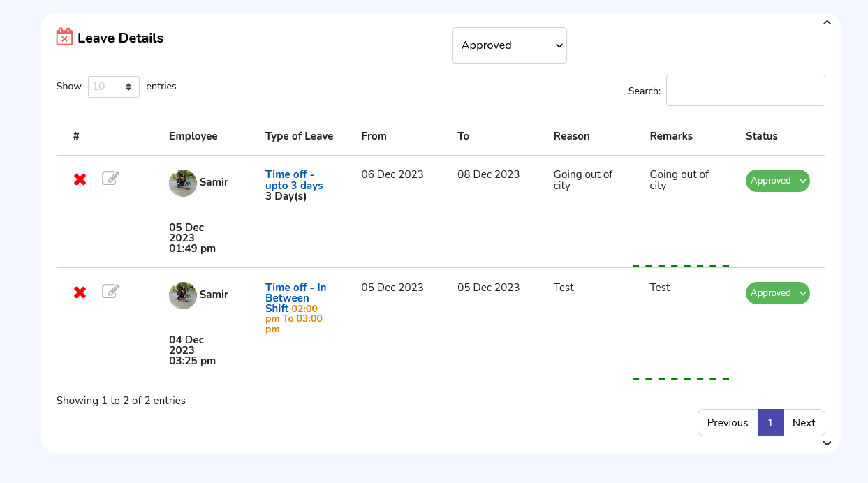Click 'Time off - upto 3 days' link
This screenshot has height=483, width=868.
pyautogui.click(x=294, y=180)
